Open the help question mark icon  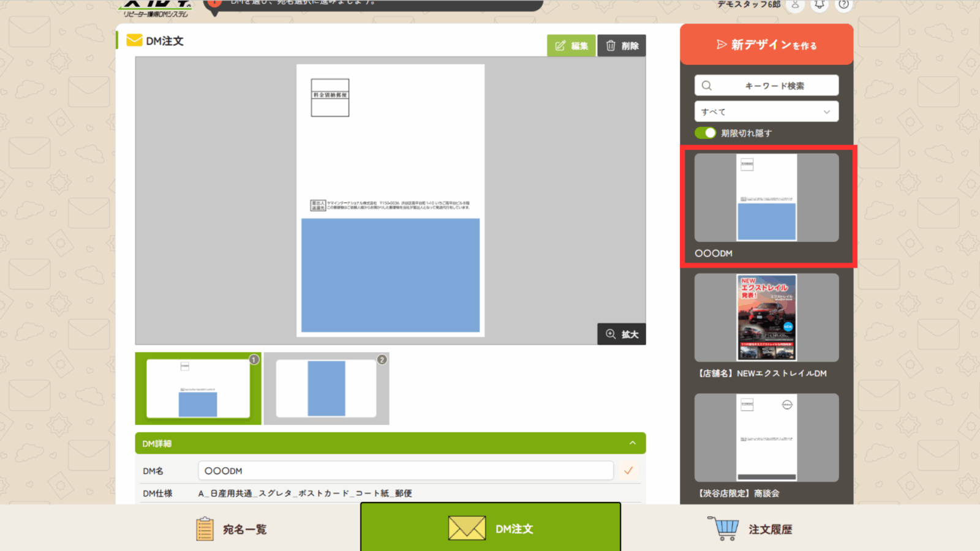844,5
